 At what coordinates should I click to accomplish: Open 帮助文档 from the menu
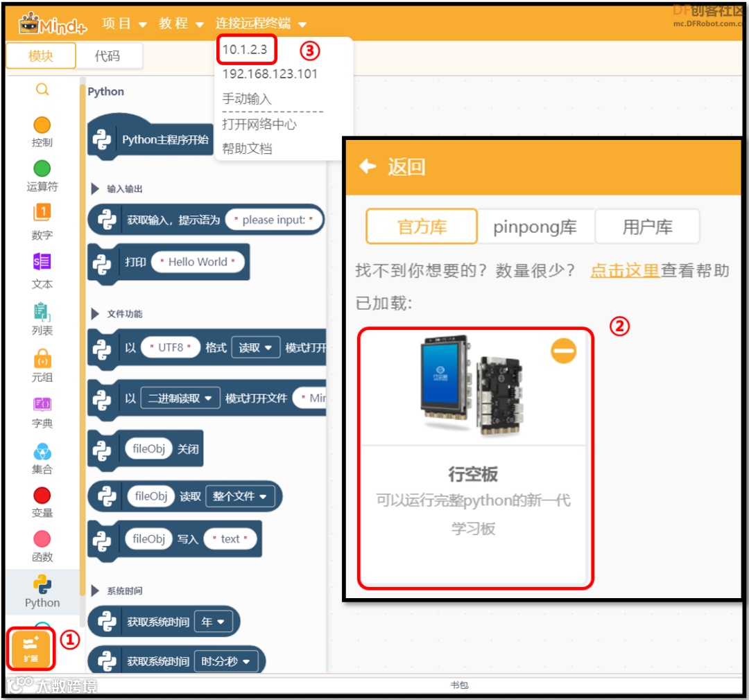click(247, 148)
